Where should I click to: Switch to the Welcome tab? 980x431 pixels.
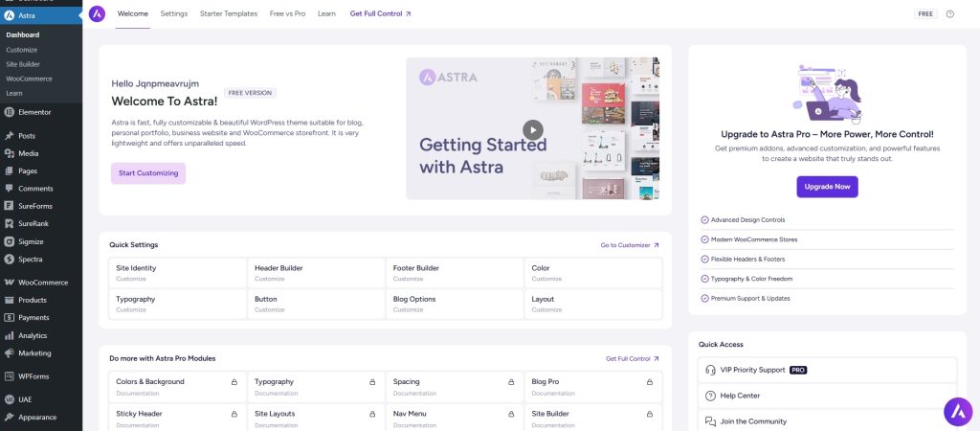click(132, 13)
